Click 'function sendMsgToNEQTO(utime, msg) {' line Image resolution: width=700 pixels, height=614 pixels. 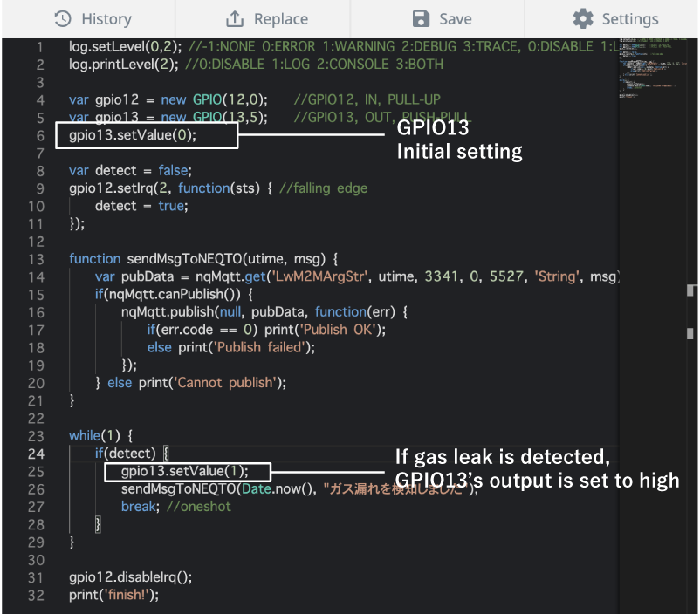tap(203, 259)
